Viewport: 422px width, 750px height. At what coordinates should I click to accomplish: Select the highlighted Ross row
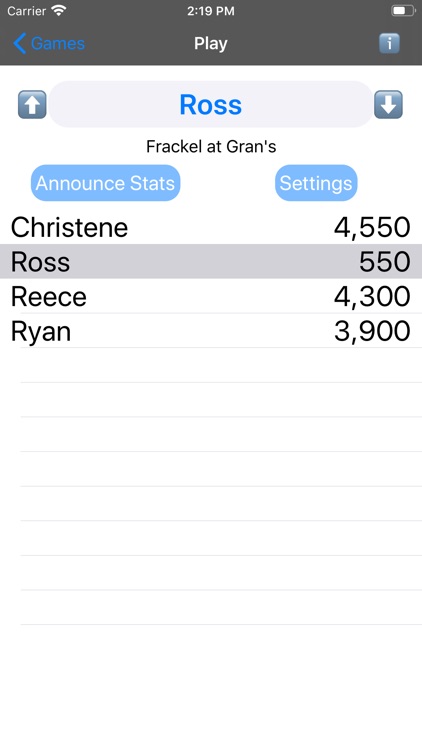click(x=211, y=261)
